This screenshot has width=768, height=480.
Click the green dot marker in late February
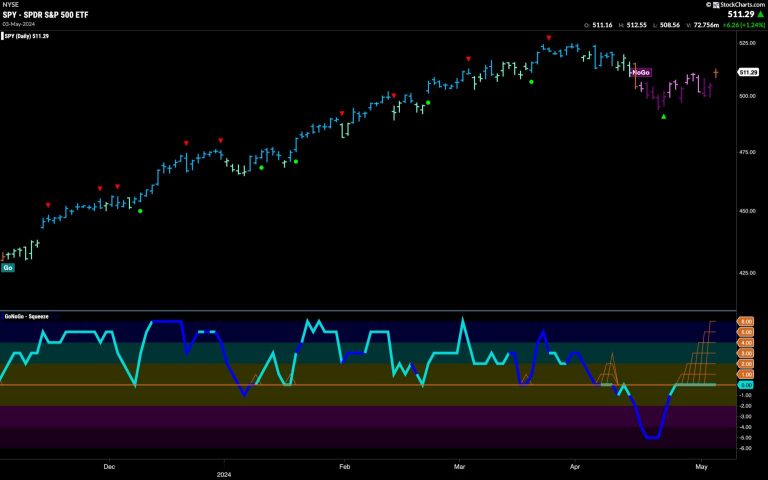pos(428,102)
